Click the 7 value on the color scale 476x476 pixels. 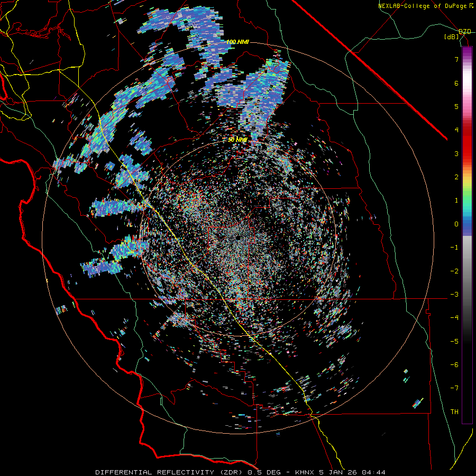pos(456,59)
